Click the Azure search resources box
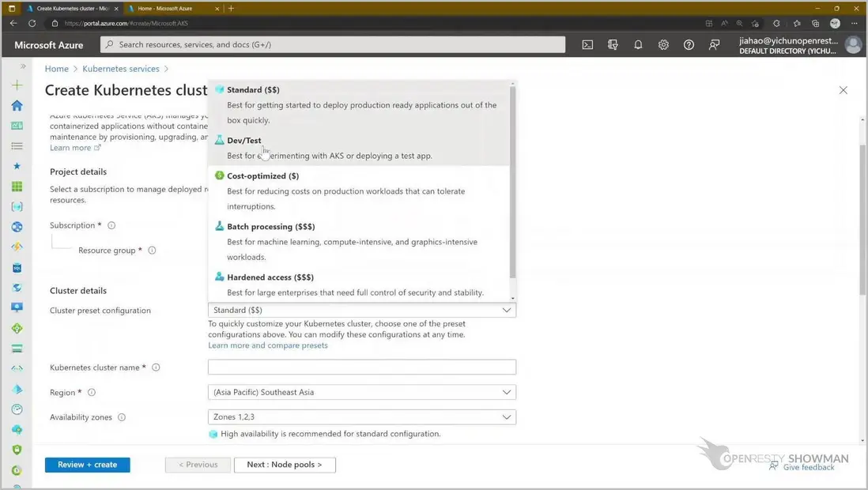 pyautogui.click(x=333, y=44)
